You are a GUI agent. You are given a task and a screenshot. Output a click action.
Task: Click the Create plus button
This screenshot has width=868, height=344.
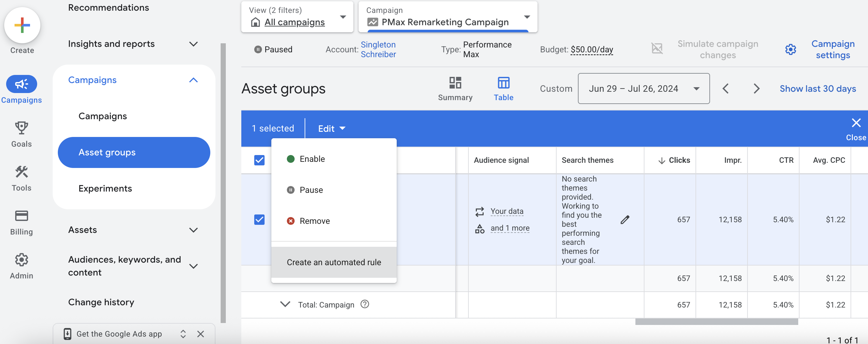(x=22, y=25)
